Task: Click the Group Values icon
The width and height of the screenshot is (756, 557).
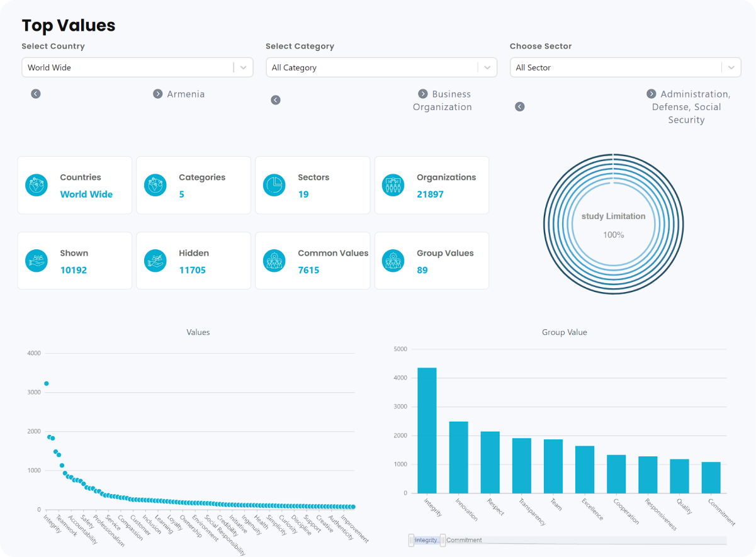Action: [x=393, y=261]
